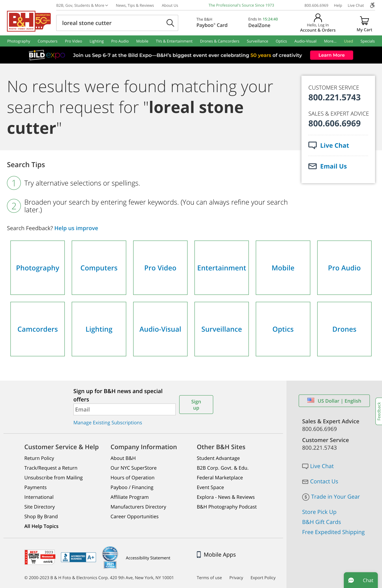Screen dimensions: 382x588
Task: Click the Sign up newsletter button
Action: 196,404
